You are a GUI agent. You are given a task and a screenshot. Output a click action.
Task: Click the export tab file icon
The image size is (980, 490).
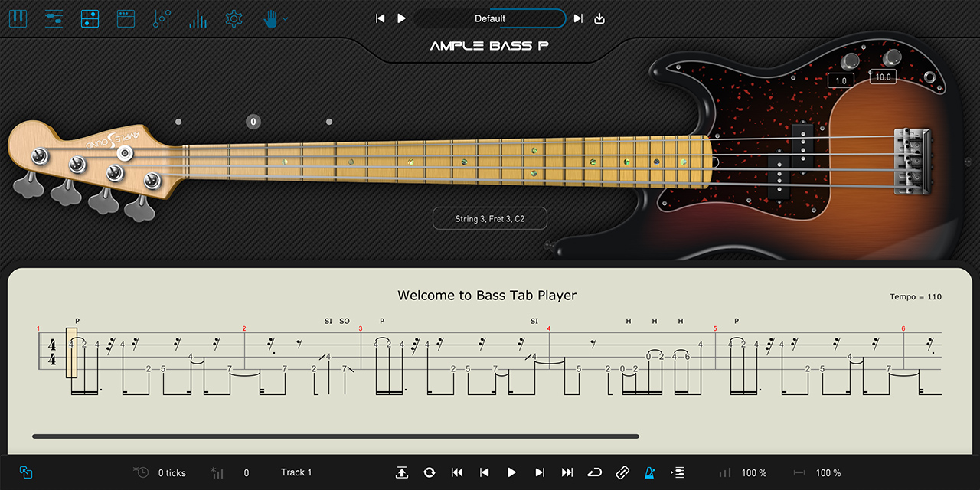pos(402,472)
